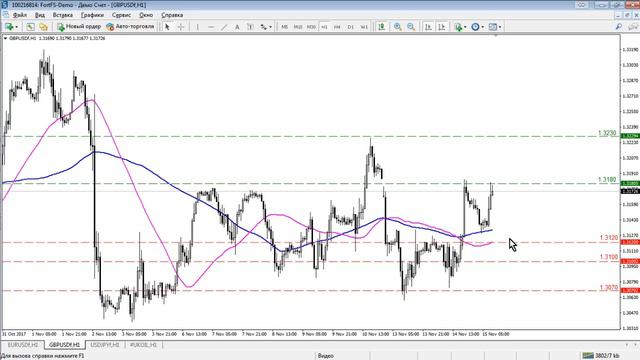Switch chart to M30 timeframe
The width and height of the screenshot is (640, 360).
pos(311,27)
